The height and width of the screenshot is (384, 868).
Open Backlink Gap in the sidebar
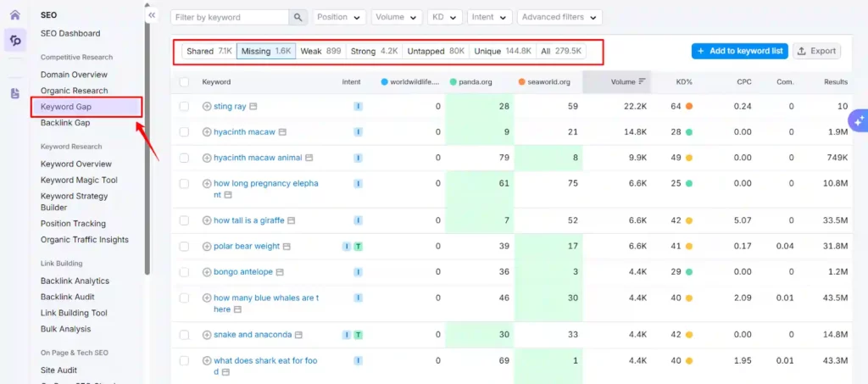click(65, 123)
